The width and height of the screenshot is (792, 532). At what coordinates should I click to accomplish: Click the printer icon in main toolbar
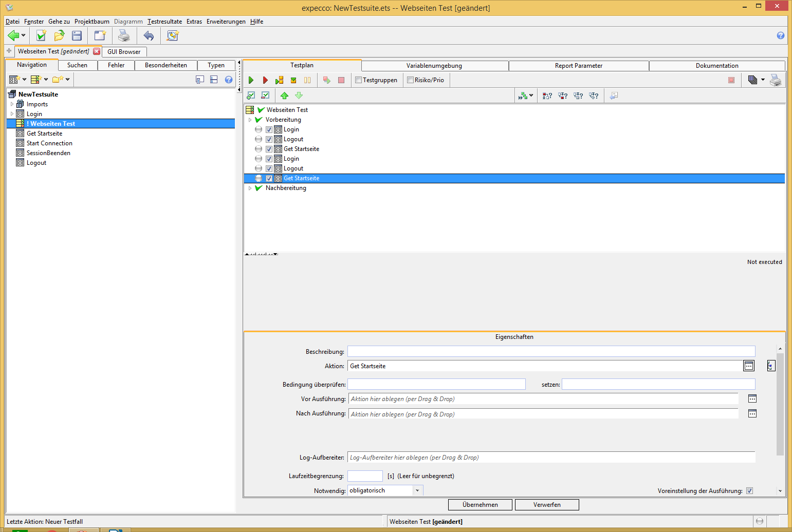tap(124, 35)
